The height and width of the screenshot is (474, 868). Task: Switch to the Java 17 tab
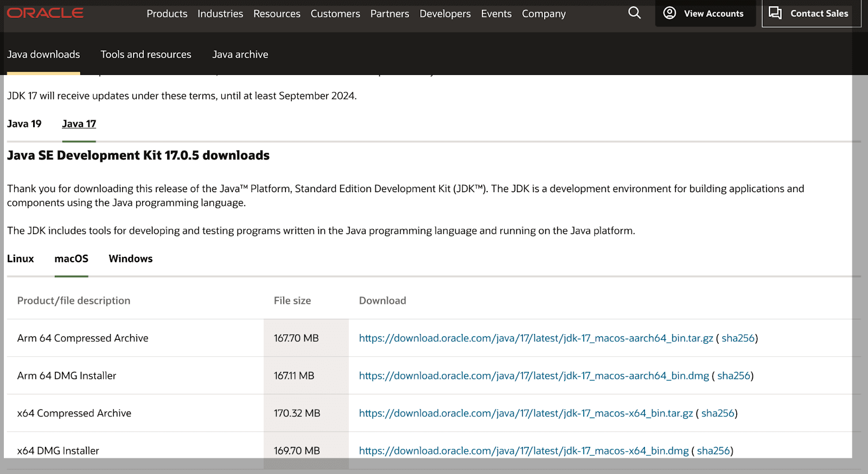[79, 124]
